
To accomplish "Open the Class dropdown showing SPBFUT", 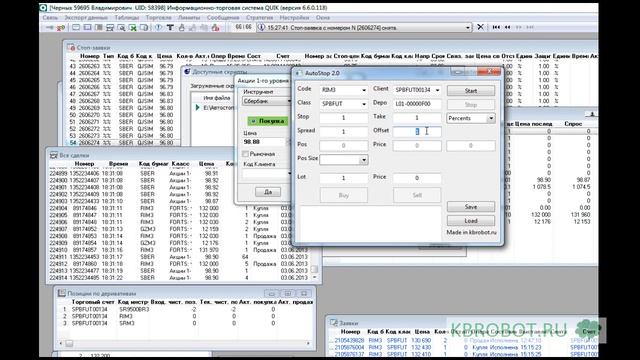I will pos(363,104).
